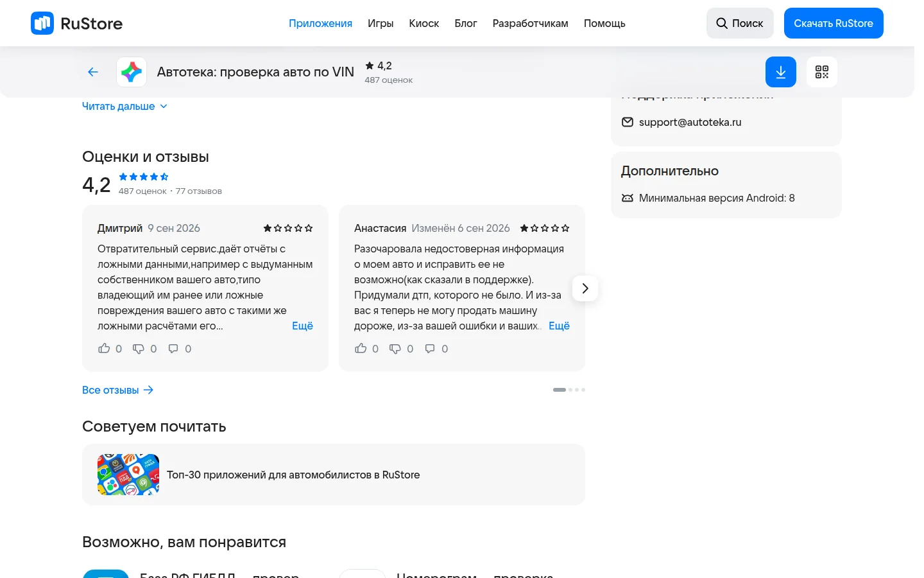Open the QR code icon button

click(x=822, y=72)
